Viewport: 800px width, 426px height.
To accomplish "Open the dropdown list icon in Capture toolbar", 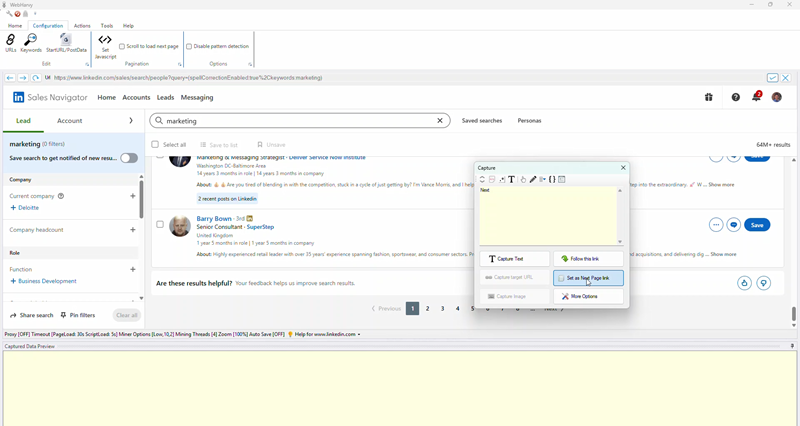I will tap(542, 180).
